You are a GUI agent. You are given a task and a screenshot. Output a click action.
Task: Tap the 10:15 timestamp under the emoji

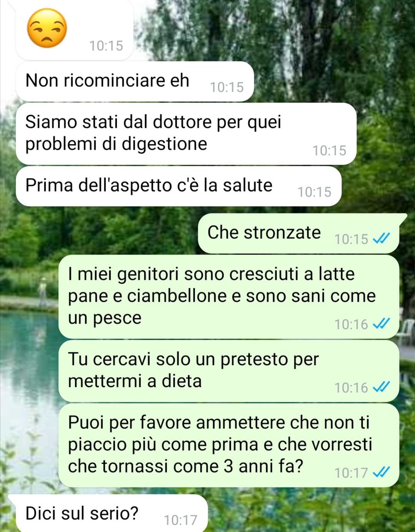106,46
